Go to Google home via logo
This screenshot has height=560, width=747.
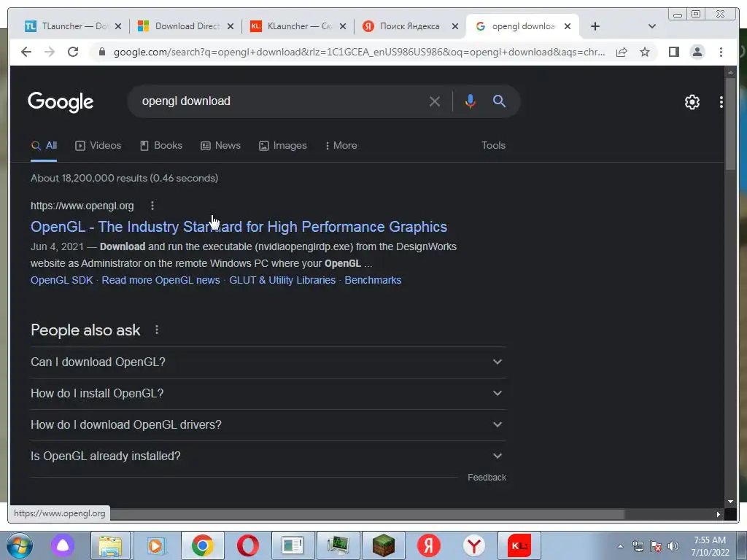pyautogui.click(x=61, y=102)
